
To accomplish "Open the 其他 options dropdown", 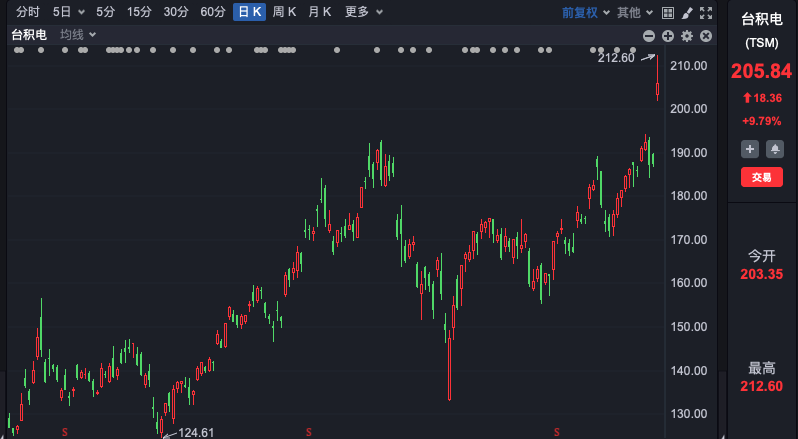I will [635, 13].
